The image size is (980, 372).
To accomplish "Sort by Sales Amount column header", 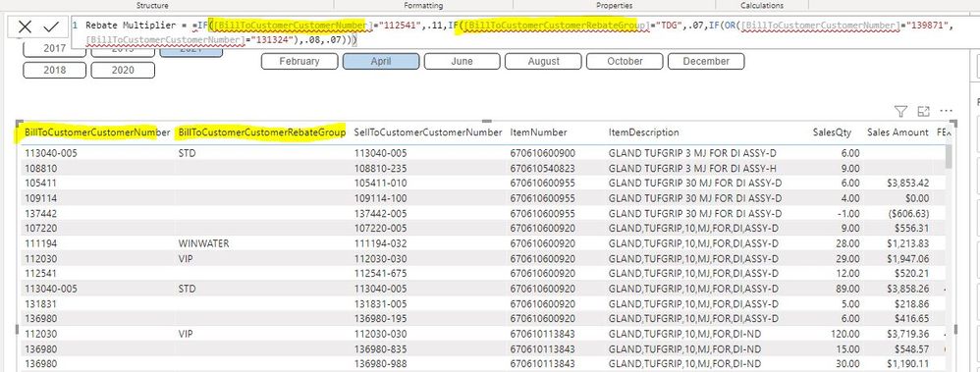I will tap(898, 133).
